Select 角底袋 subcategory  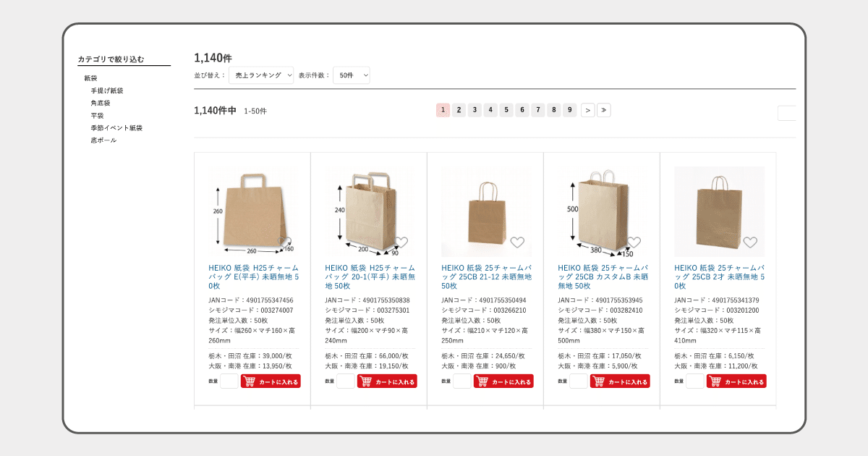tap(101, 104)
